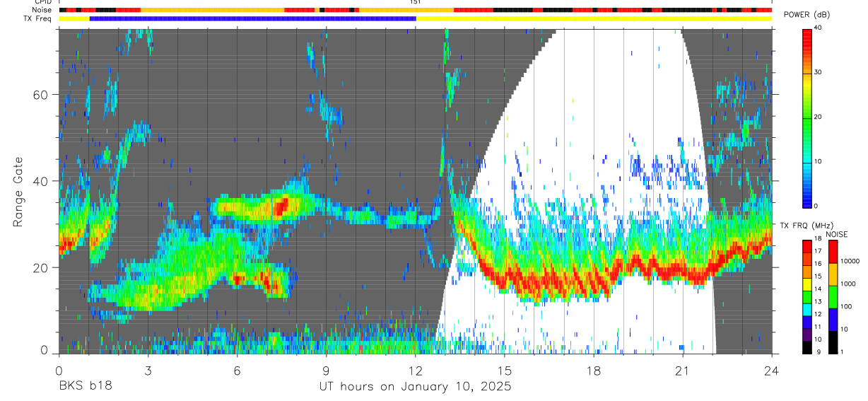The width and height of the screenshot is (868, 401).
Task: Pick the blue swatch in NOISE legend
Action: (x=833, y=320)
